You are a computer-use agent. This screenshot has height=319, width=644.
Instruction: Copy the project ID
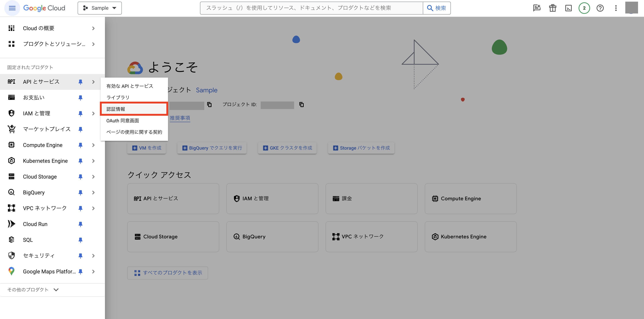click(302, 105)
